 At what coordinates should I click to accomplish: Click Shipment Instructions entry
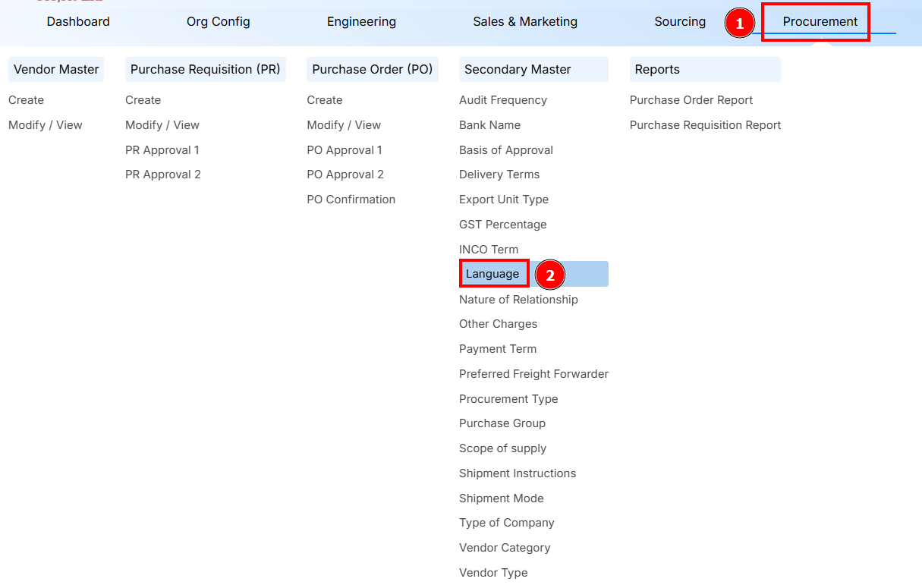click(x=517, y=473)
